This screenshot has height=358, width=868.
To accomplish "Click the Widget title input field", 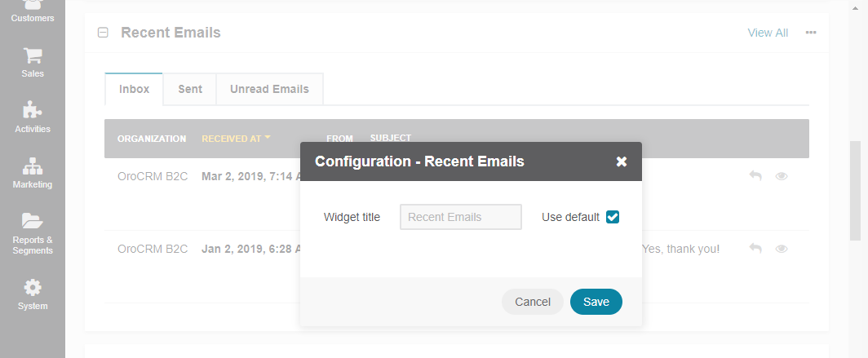I will point(461,217).
